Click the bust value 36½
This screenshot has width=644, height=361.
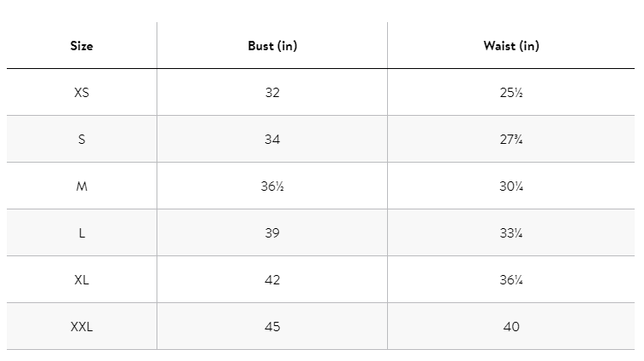pyautogui.click(x=272, y=186)
